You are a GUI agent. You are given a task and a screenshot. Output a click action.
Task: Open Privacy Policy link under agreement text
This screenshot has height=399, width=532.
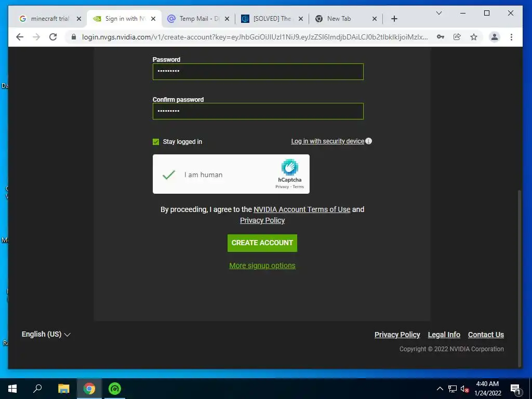point(262,220)
